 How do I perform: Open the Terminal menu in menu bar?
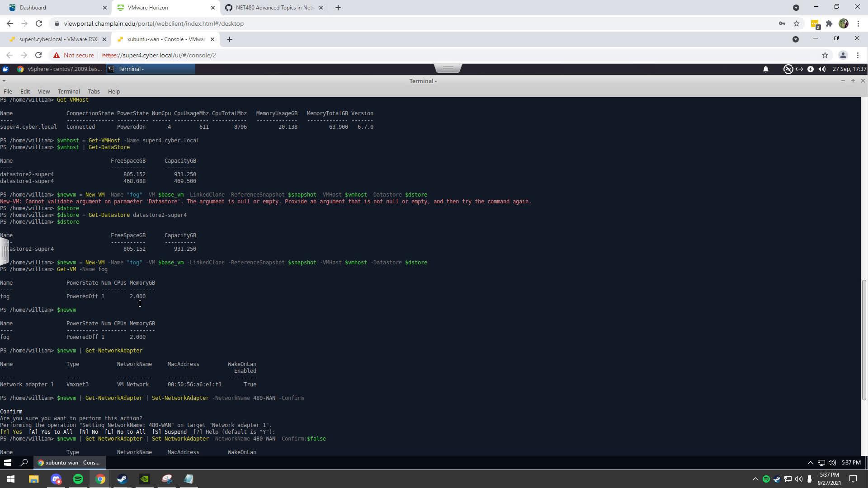pos(68,91)
